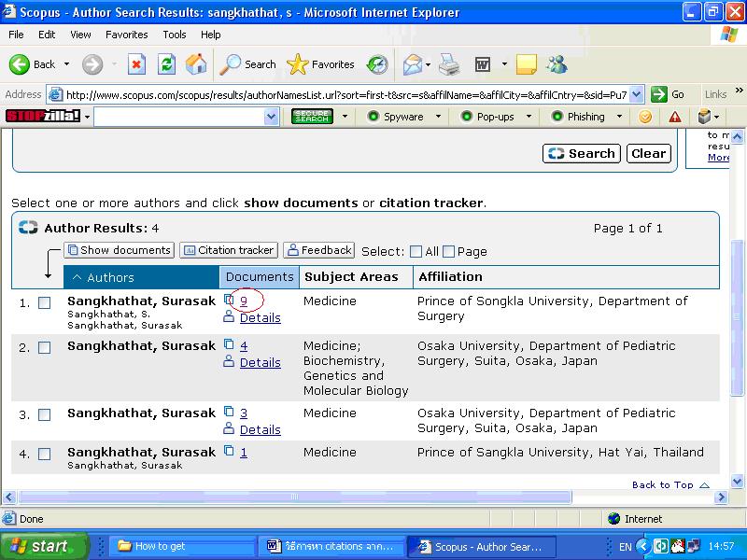The image size is (747, 560).
Task: Tick the checkbox for author row 2
Action: coord(44,347)
